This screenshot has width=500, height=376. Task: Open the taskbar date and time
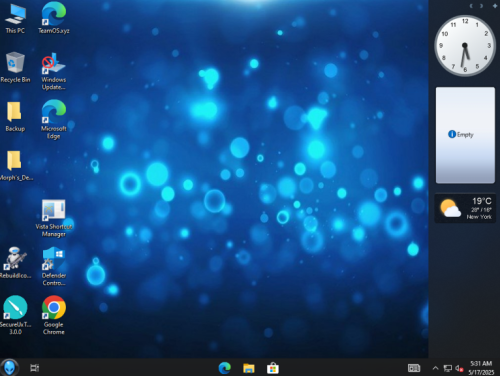pyautogui.click(x=481, y=368)
